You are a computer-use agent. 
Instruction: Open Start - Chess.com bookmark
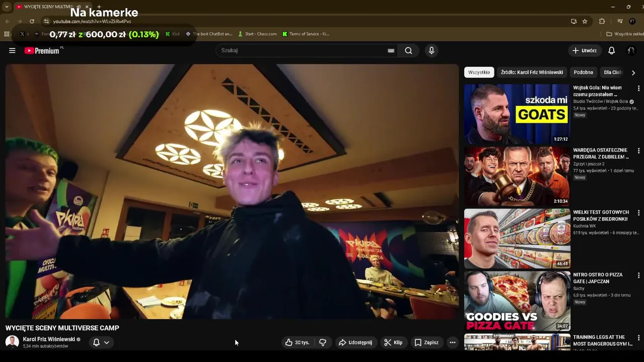(257, 34)
